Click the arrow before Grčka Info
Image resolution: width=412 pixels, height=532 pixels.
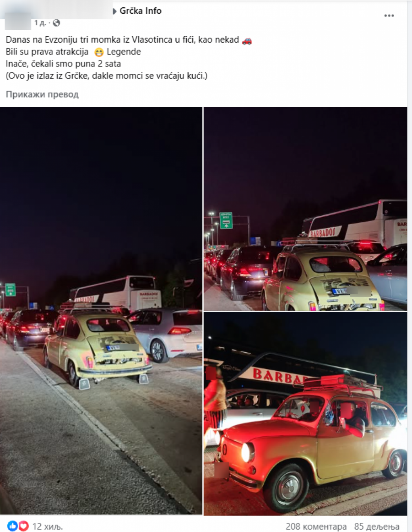pyautogui.click(x=114, y=11)
